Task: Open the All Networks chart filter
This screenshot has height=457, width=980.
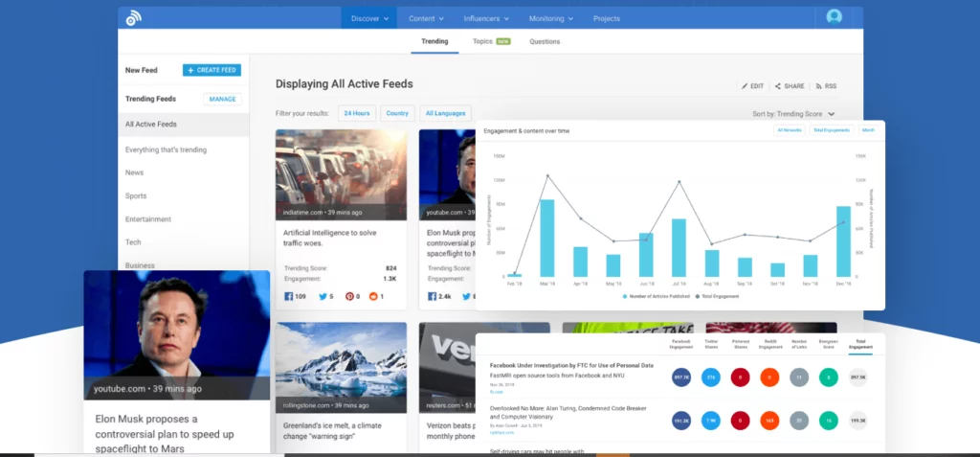Action: (x=790, y=130)
